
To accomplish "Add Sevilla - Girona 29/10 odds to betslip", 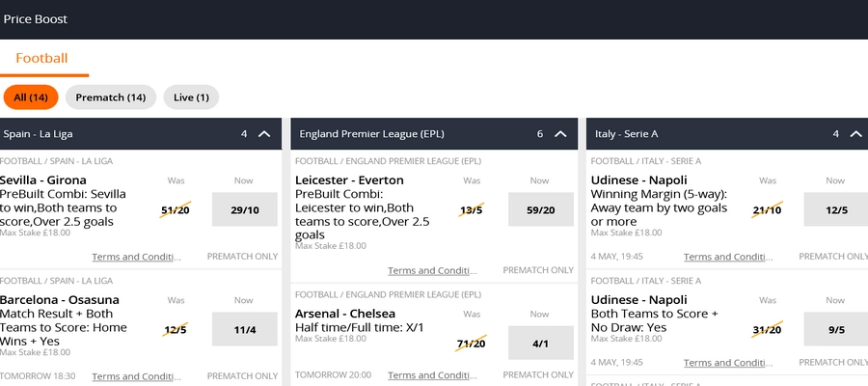I will click(x=245, y=210).
